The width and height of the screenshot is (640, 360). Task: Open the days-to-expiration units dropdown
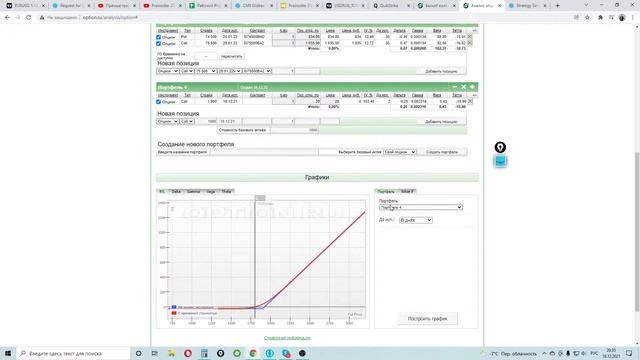click(x=416, y=220)
